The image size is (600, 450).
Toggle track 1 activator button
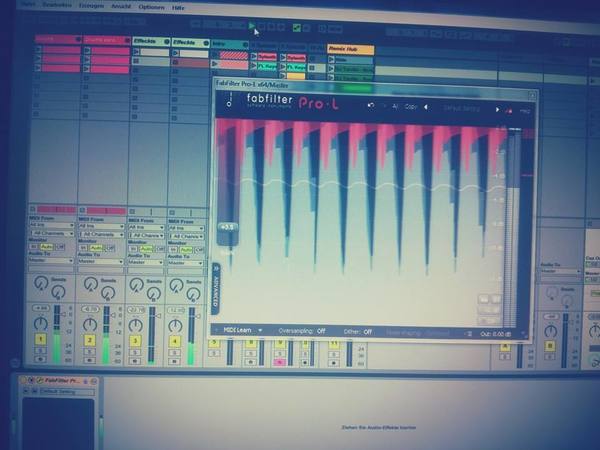[x=40, y=339]
